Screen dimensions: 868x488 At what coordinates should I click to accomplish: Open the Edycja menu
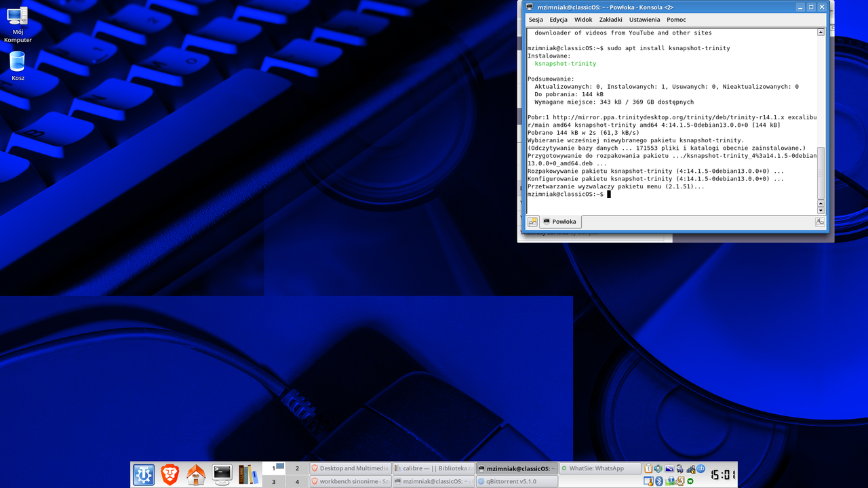click(559, 20)
